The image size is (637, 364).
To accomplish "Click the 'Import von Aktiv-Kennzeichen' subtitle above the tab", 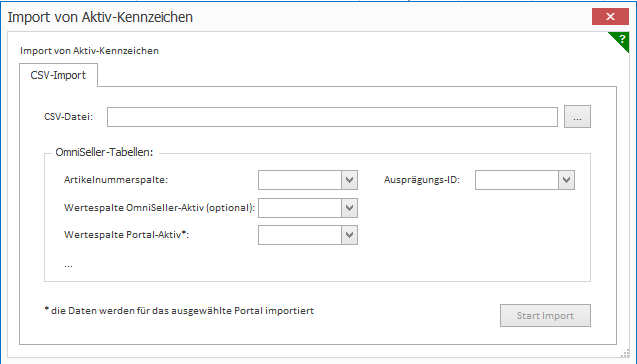I will [89, 51].
